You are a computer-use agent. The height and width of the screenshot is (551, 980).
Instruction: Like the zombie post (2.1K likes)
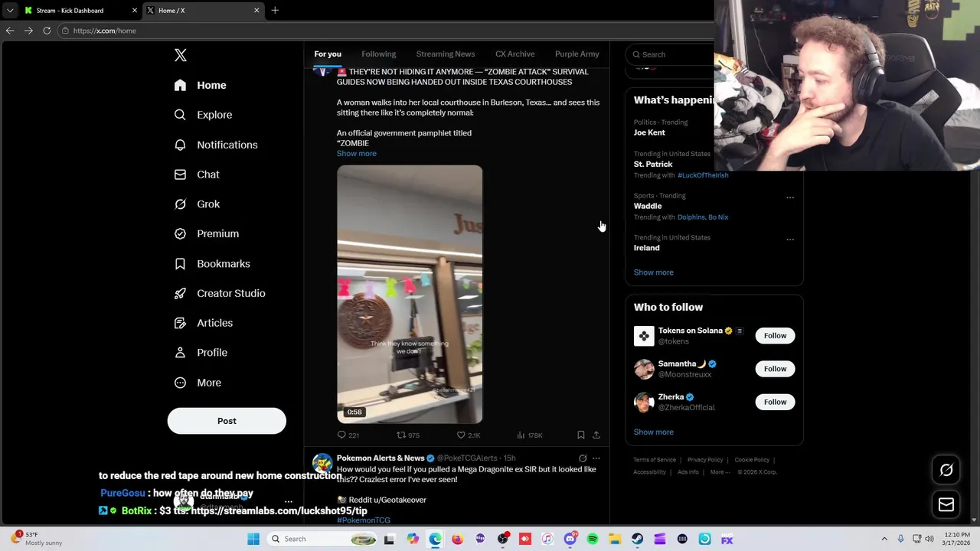point(469,435)
